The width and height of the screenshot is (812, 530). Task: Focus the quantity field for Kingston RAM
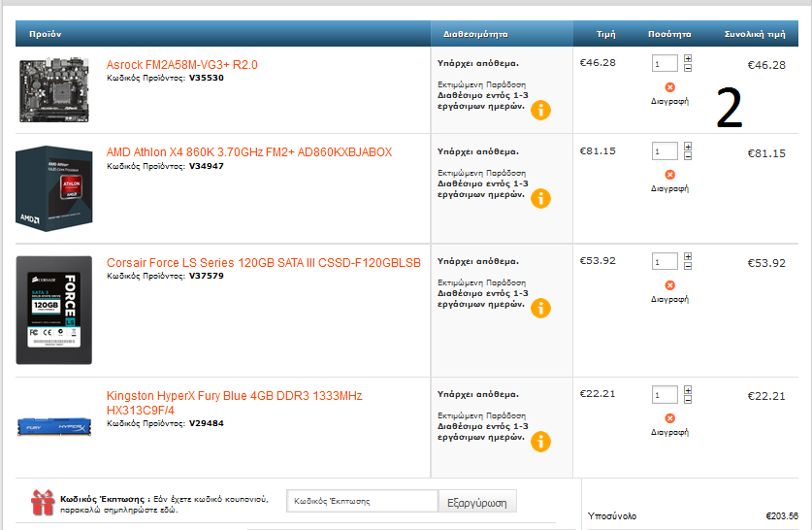pos(665,394)
